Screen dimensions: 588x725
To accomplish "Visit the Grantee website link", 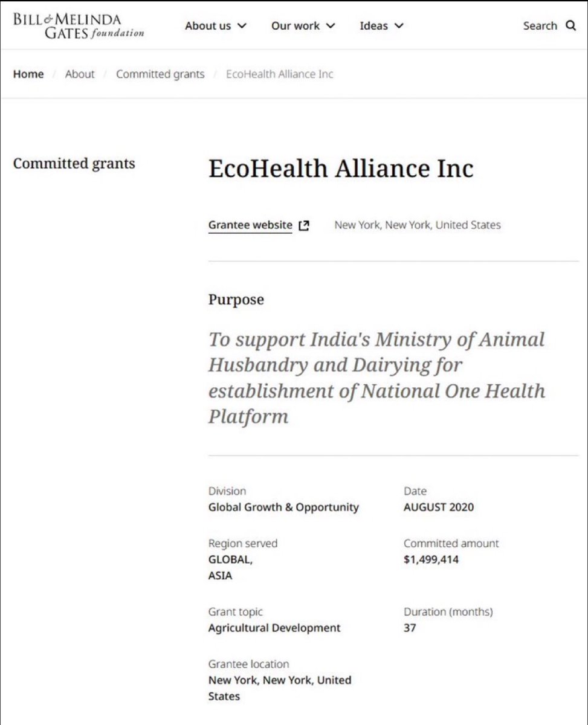I will 250,225.
